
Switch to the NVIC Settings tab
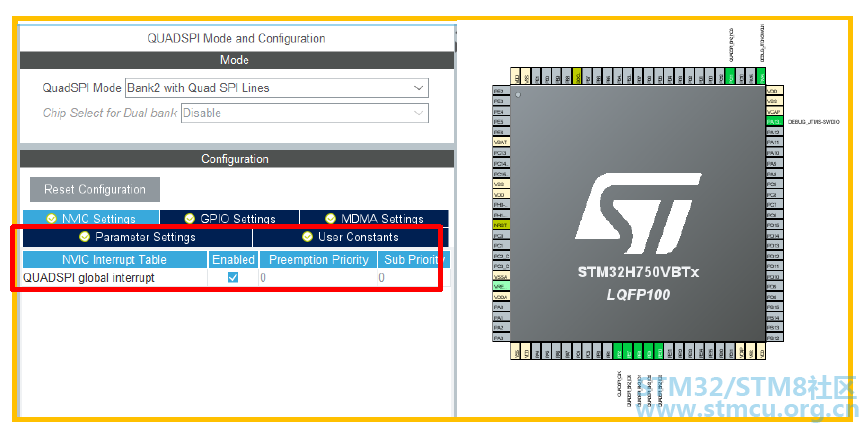pos(91,218)
